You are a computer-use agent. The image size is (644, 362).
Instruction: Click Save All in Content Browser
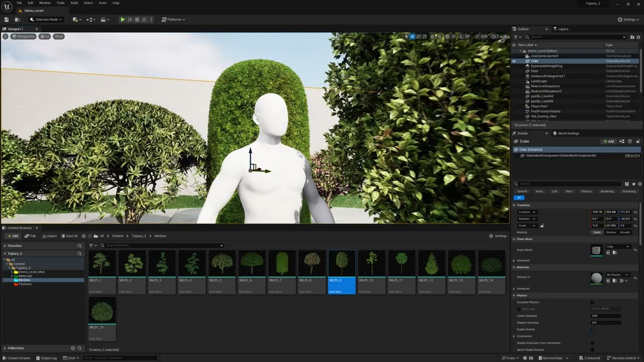[x=69, y=236]
